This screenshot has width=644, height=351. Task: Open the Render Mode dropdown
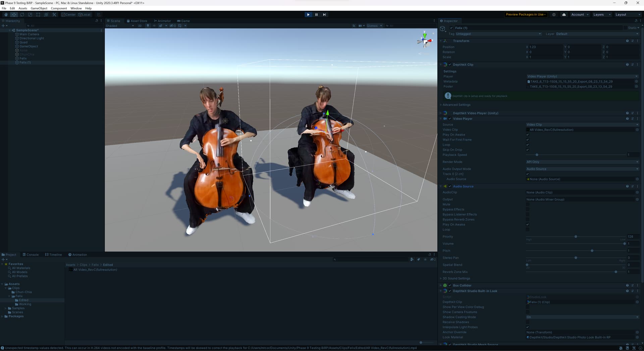point(582,162)
